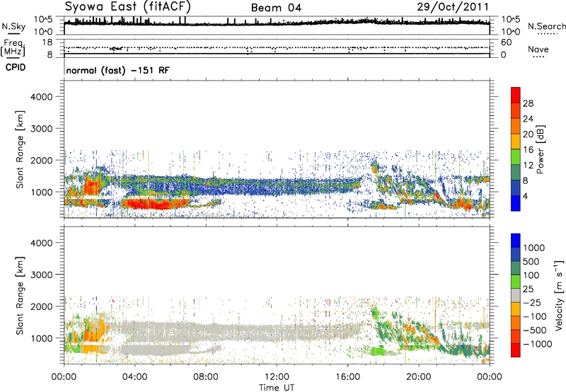This screenshot has width=566, height=392.
Task: Click the 'Syowa East (fitACF)' plot title
Action: [x=127, y=6]
